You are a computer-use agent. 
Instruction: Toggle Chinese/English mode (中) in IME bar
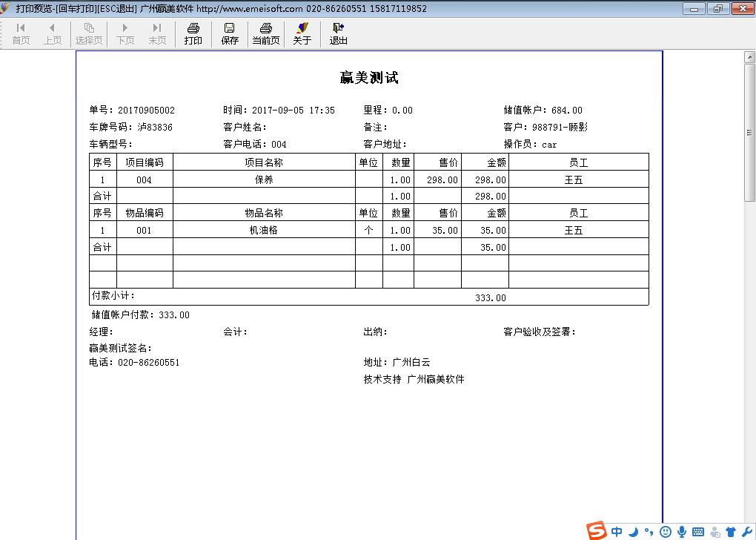pos(617,532)
